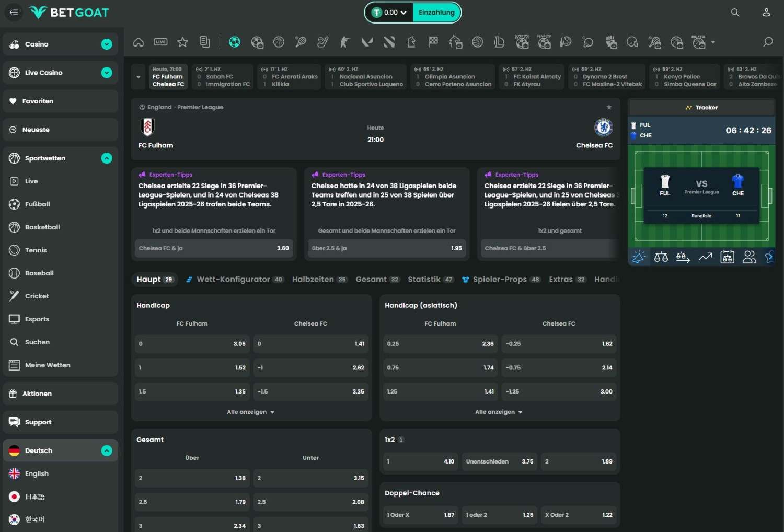Open live match FC Kairat Almaty card
The image size is (784, 532).
coord(532,77)
